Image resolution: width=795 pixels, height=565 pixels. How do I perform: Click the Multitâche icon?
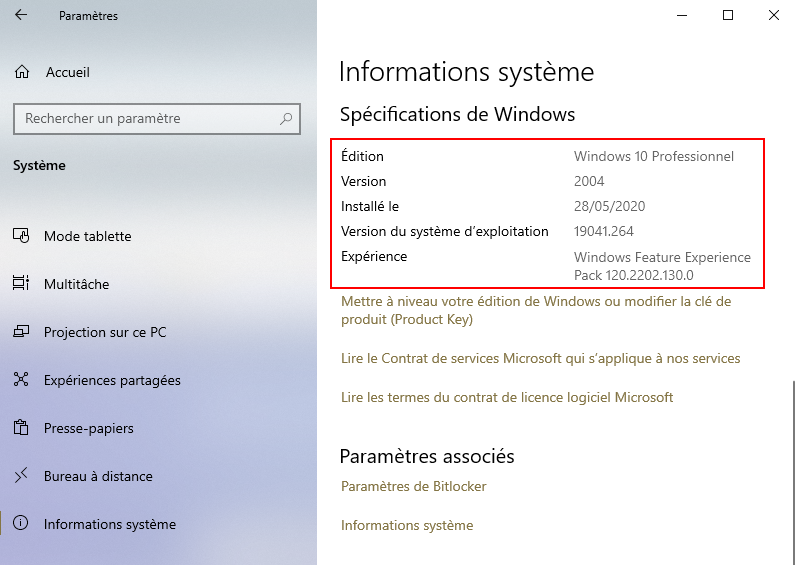(x=21, y=284)
